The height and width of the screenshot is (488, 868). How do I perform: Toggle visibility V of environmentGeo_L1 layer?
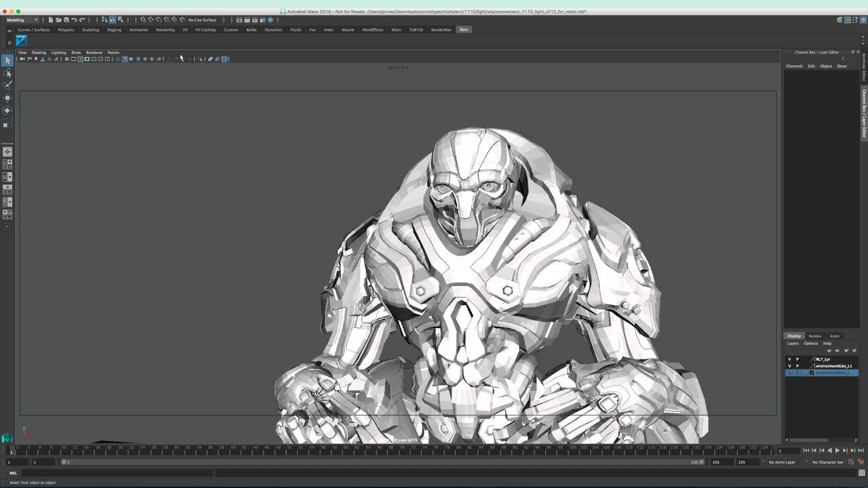click(x=789, y=366)
